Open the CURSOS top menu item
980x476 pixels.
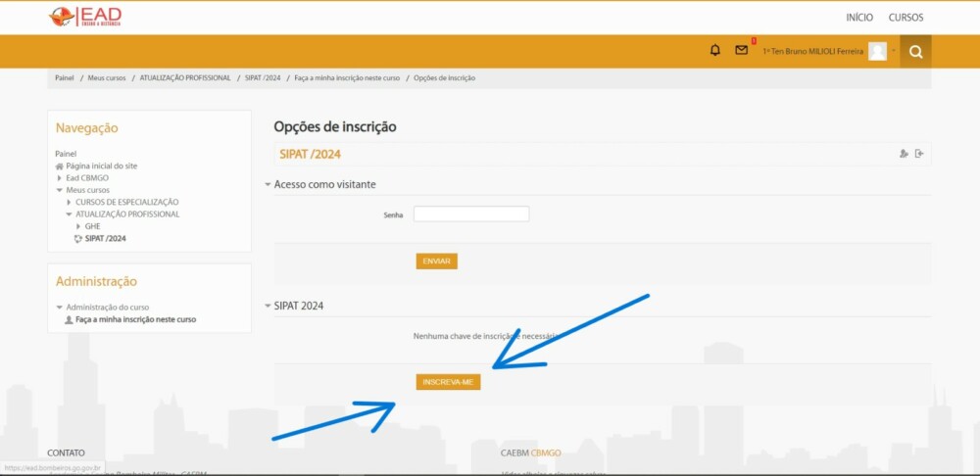tap(906, 18)
